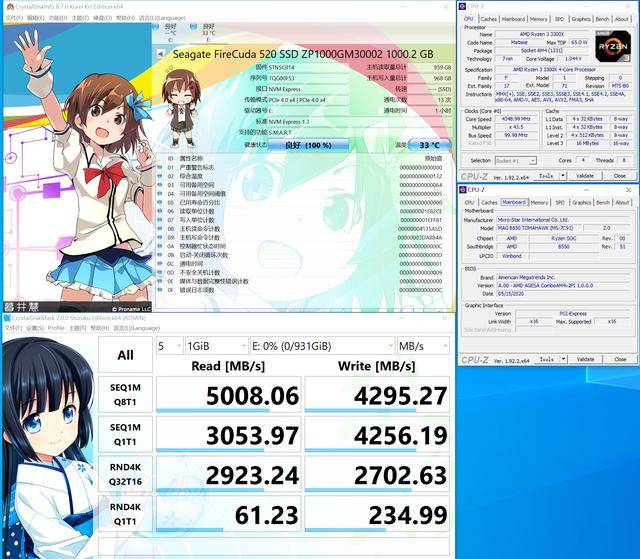Click the status circle of SMART attribute 09

pyautogui.click(x=160, y=237)
